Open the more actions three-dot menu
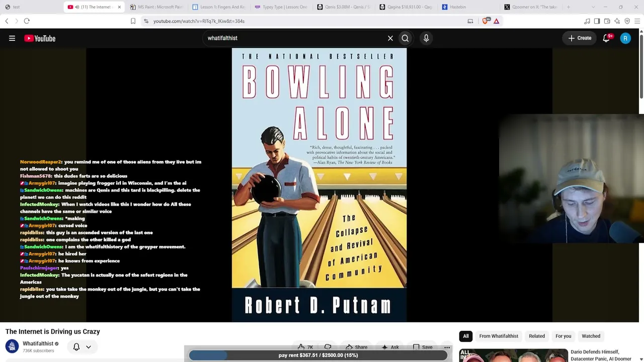The image size is (644, 362). point(447,347)
